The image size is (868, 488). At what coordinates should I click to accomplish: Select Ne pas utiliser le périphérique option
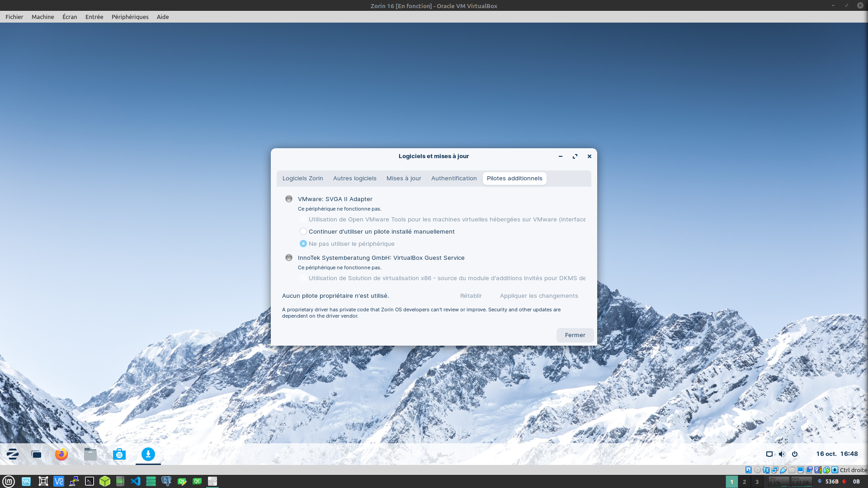[303, 244]
